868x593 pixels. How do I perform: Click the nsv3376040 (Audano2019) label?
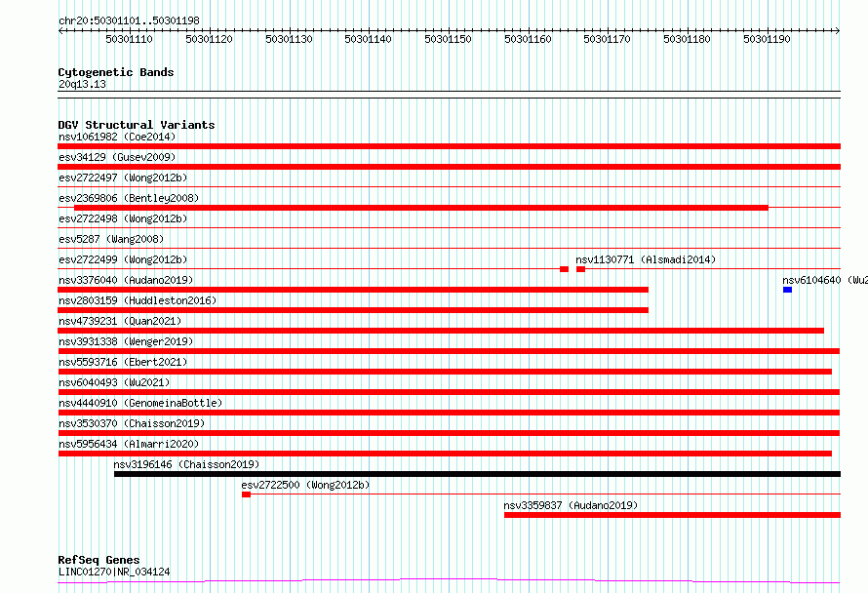[126, 280]
